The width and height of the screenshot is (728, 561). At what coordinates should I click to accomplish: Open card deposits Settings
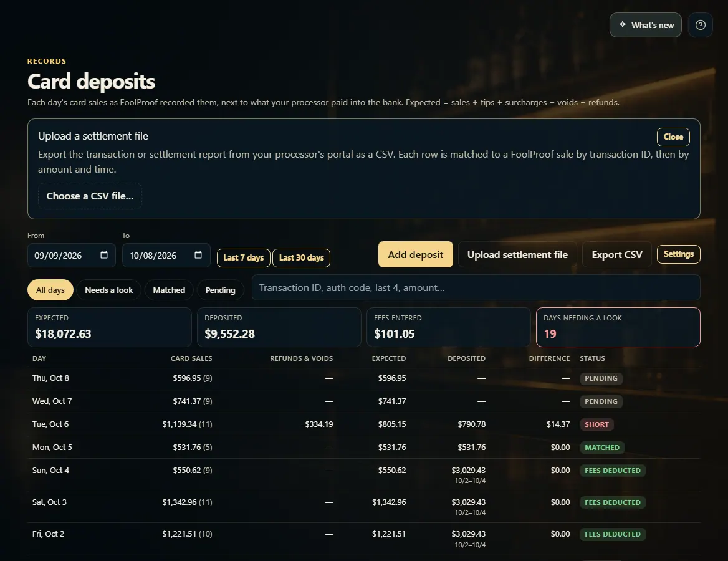pos(678,254)
